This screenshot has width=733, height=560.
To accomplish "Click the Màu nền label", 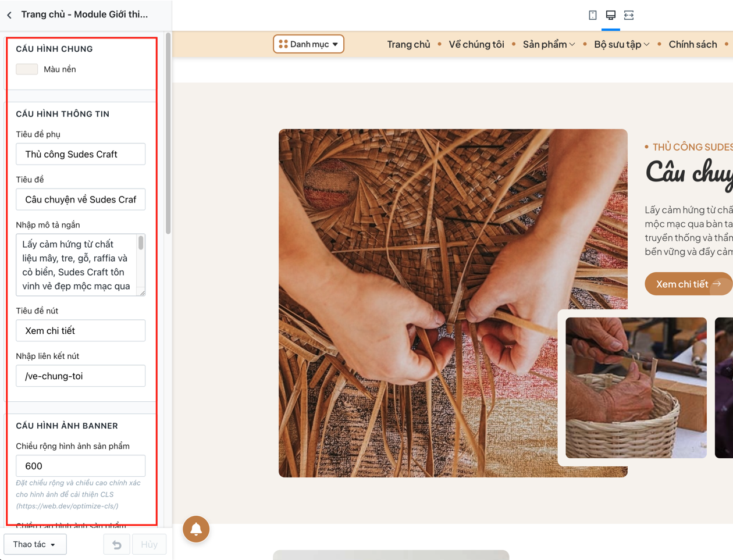I will 60,69.
